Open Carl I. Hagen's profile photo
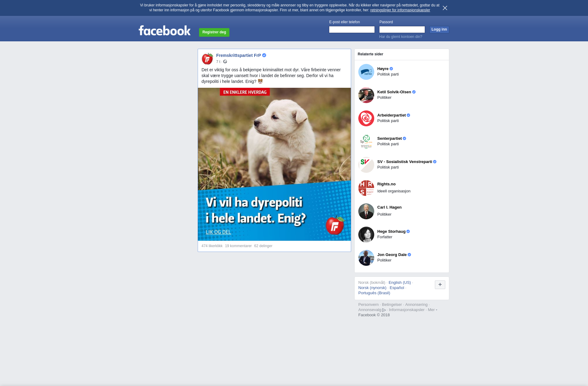This screenshot has width=588, height=386. pos(366,211)
